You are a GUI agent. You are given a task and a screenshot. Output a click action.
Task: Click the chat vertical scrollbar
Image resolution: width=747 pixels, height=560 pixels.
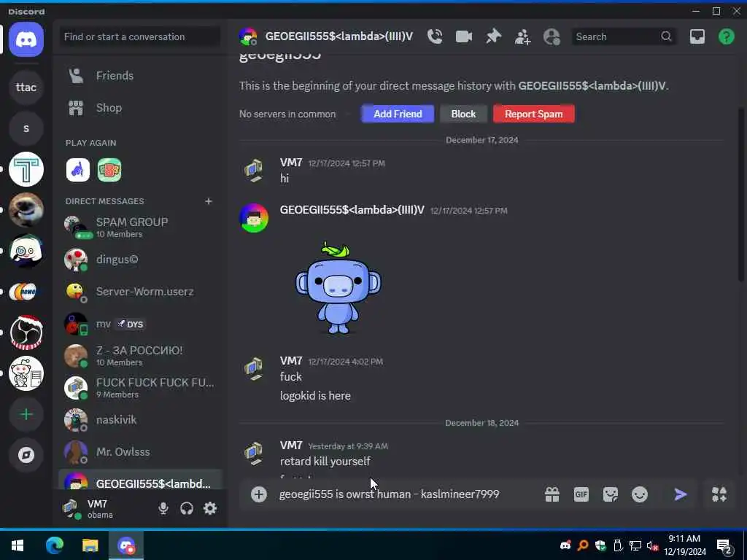pos(741,195)
